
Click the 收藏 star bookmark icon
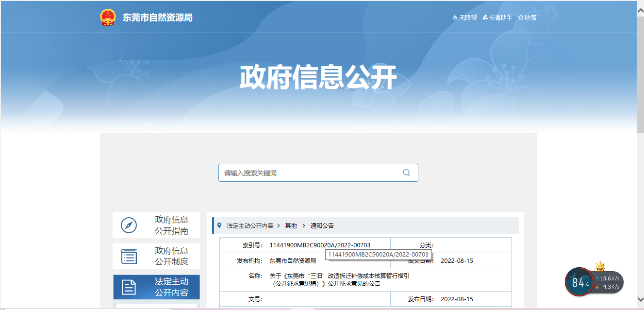(x=521, y=17)
